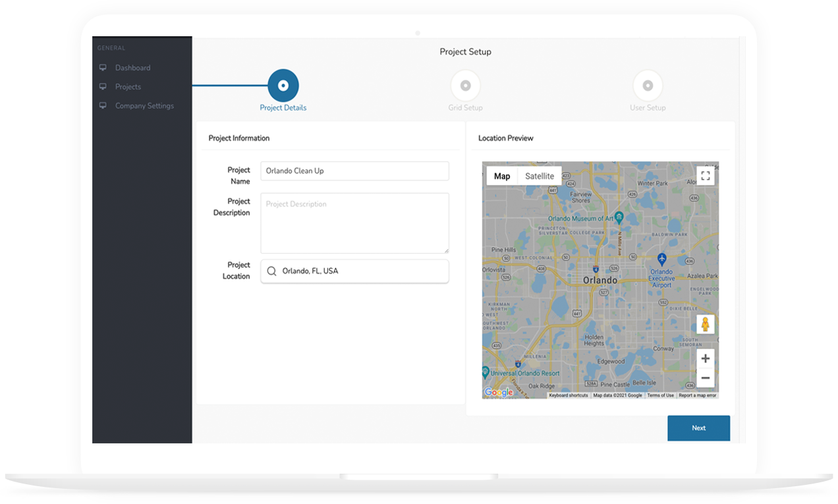This screenshot has height=504, width=838.
Task: Click the Company Settings sidebar icon
Action: [x=103, y=106]
